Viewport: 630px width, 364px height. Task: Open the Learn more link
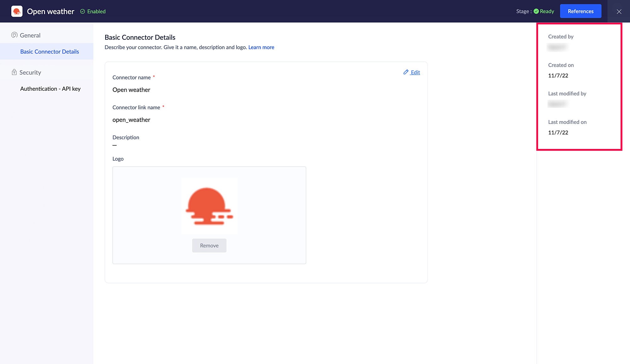point(261,47)
